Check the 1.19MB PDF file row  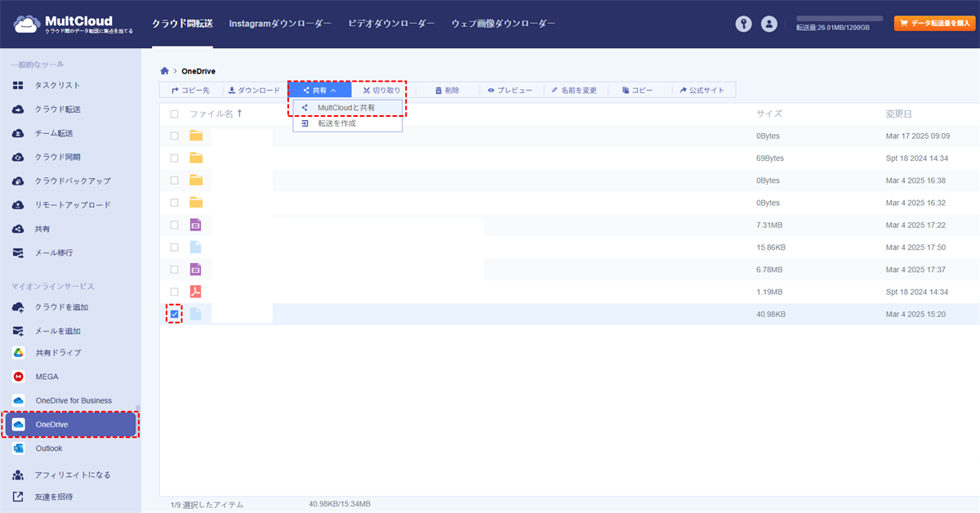[x=174, y=292]
